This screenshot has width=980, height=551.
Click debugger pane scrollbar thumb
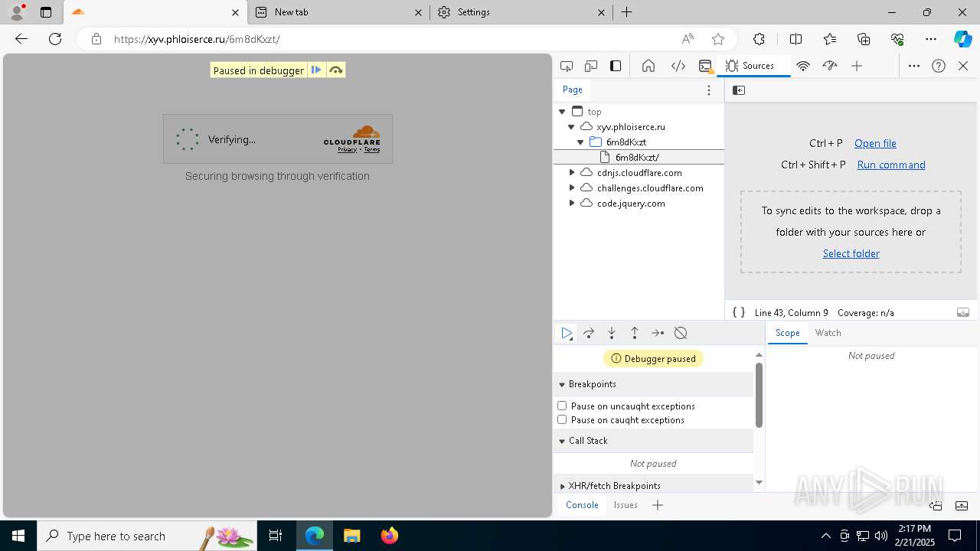[x=759, y=395]
